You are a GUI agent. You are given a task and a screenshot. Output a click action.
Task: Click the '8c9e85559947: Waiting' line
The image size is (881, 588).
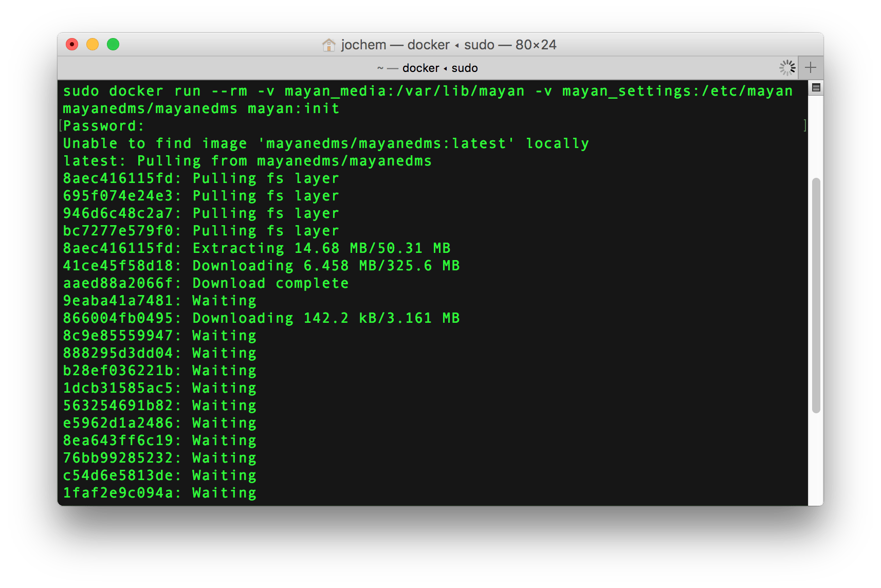click(x=159, y=336)
